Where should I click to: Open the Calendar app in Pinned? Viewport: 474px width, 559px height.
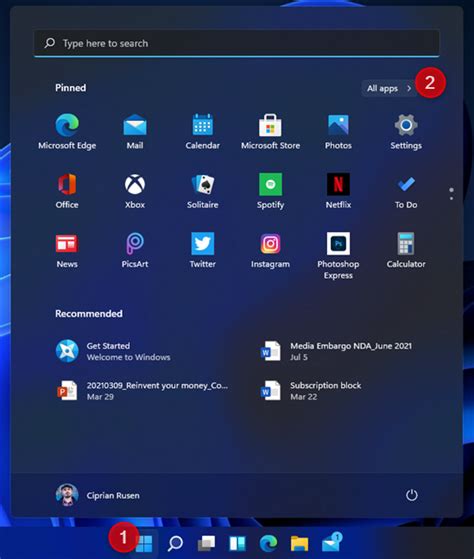[202, 131]
